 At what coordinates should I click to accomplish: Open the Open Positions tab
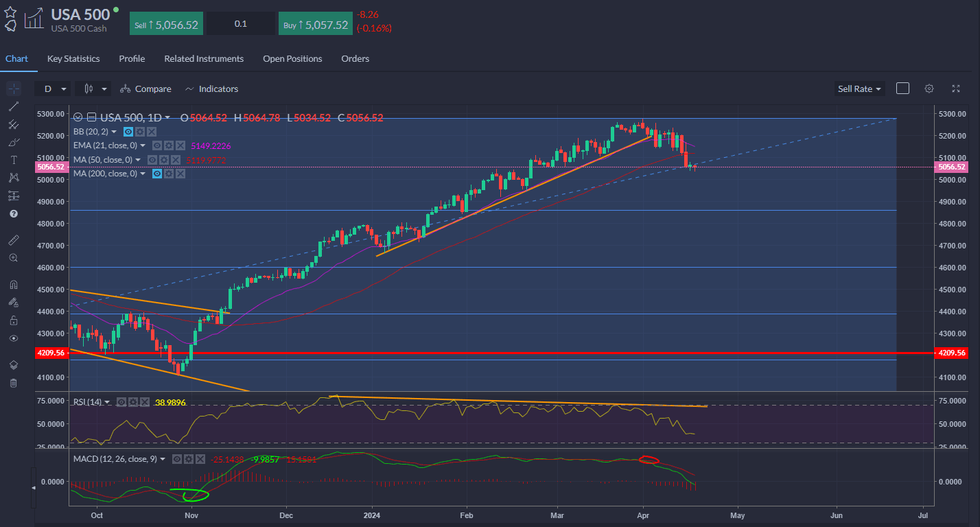tap(292, 59)
